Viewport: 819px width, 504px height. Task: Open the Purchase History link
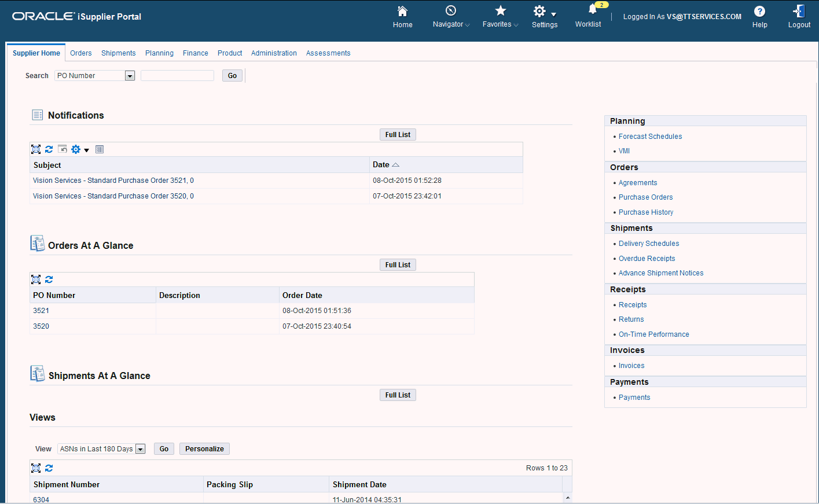[x=646, y=212]
